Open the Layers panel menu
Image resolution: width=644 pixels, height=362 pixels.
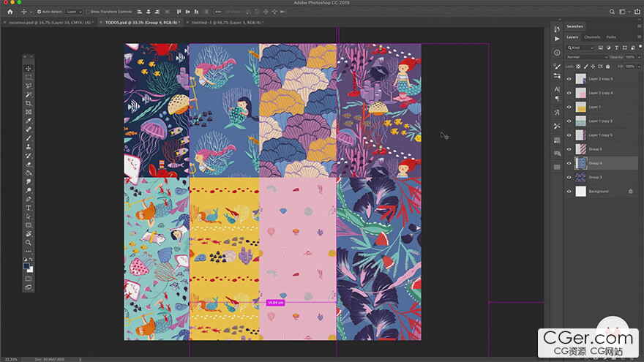tap(639, 37)
